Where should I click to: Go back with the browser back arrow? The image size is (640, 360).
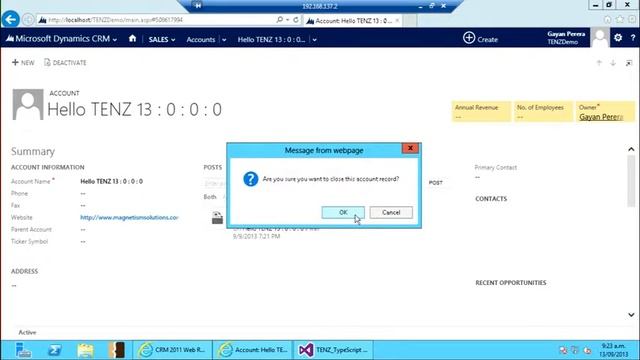point(11,19)
